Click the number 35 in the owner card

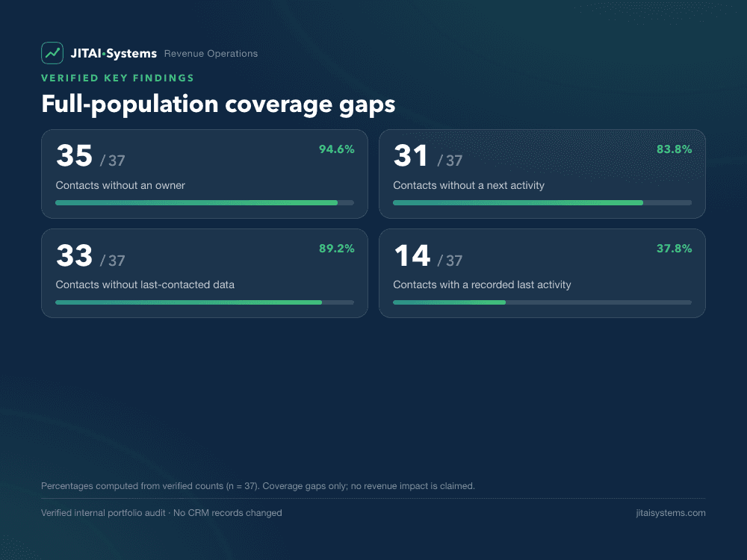tap(74, 156)
